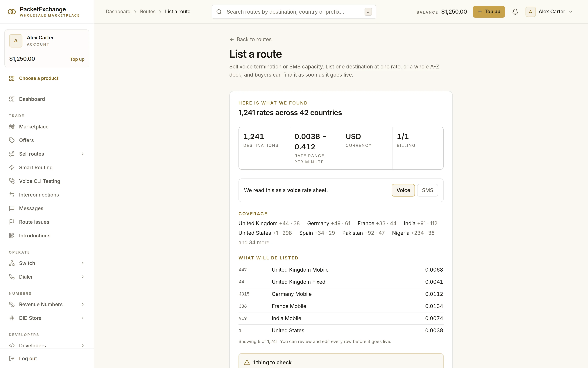Open Messages in the sidebar

click(x=47, y=208)
